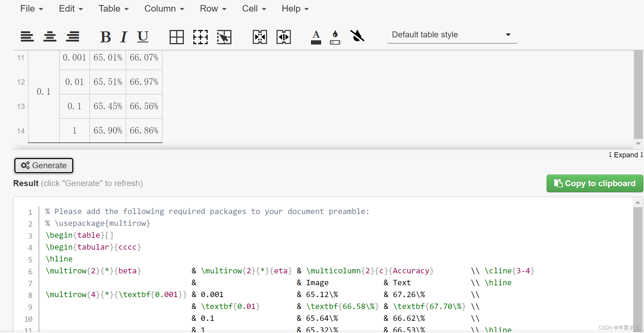
Task: Apply all borders to selected cells
Action: 177,37
